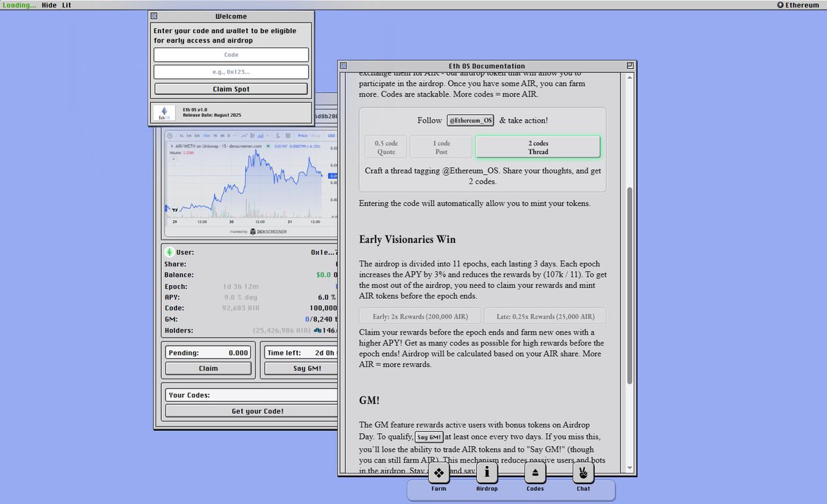
Task: Click Loading... status in menu bar
Action: (x=19, y=5)
